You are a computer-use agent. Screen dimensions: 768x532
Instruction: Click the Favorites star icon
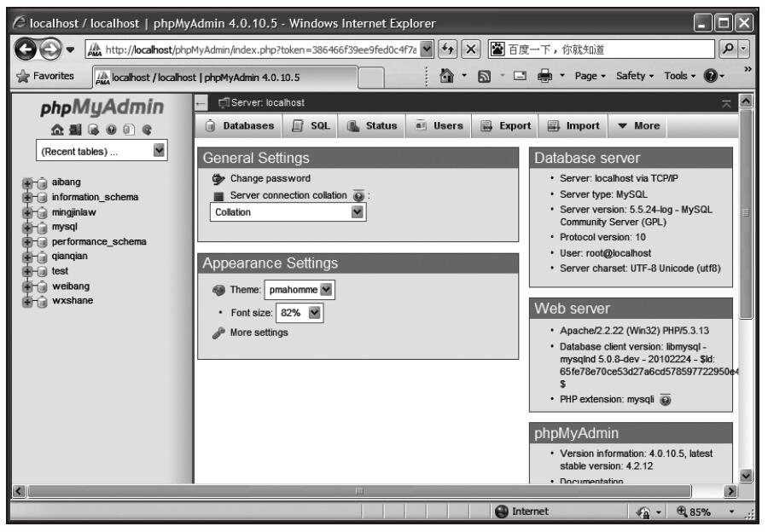22,76
